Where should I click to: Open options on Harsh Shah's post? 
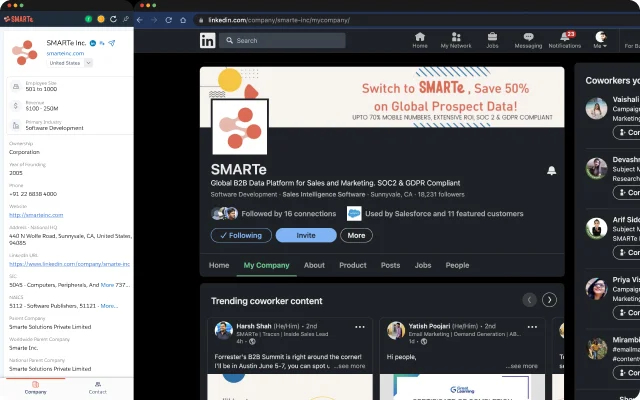pos(360,327)
